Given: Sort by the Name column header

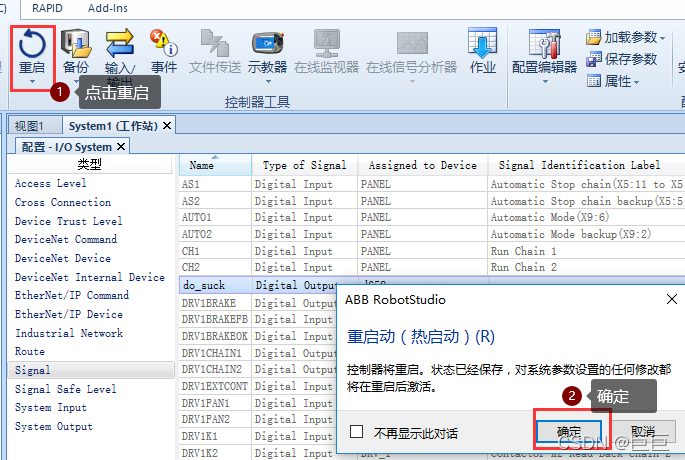Looking at the screenshot, I should [x=215, y=165].
